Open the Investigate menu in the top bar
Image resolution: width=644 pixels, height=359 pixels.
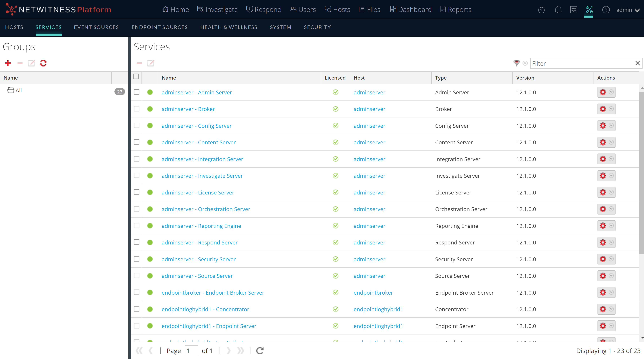tap(217, 9)
